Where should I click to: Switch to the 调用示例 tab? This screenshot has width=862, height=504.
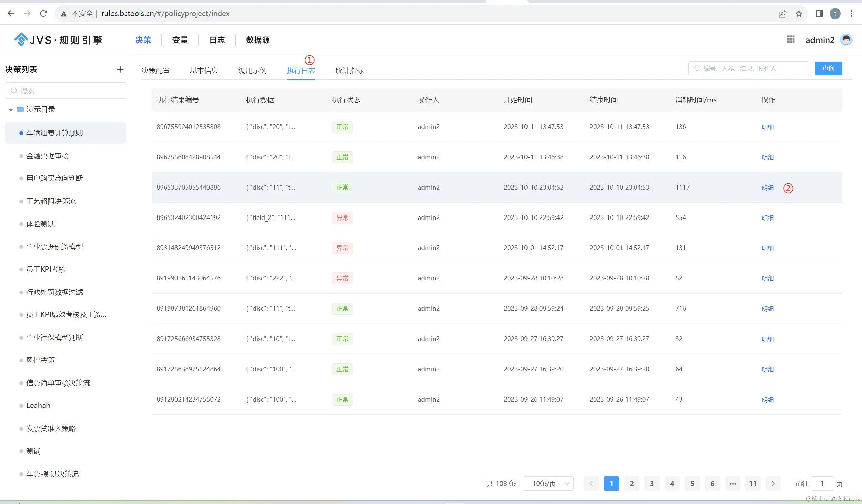(x=252, y=71)
